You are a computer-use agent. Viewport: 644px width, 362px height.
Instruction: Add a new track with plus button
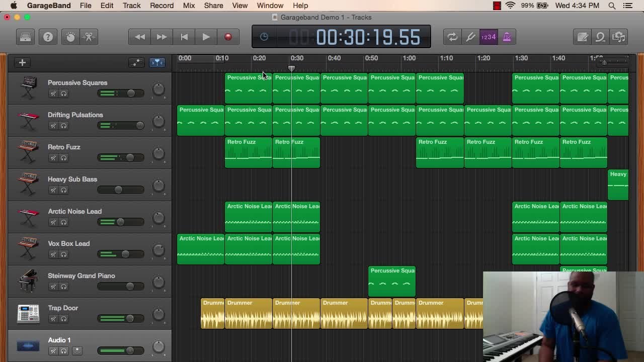pyautogui.click(x=22, y=62)
